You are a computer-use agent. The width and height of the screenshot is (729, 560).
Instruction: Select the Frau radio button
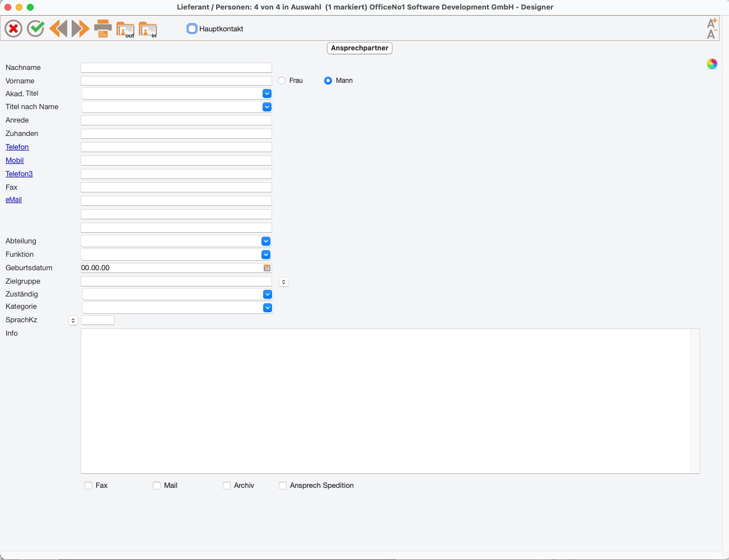coord(282,81)
